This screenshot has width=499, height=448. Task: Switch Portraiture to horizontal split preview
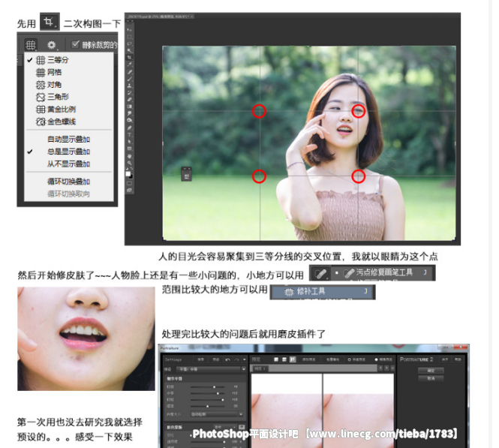(x=284, y=359)
